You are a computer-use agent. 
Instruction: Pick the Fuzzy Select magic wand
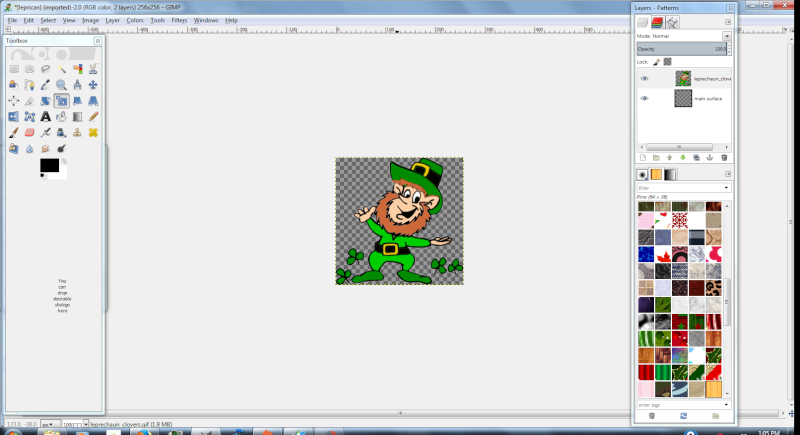click(x=61, y=69)
